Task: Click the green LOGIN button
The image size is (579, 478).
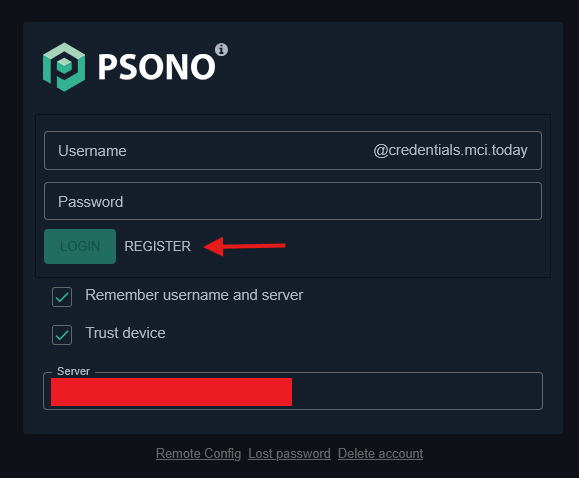Action: [x=80, y=246]
